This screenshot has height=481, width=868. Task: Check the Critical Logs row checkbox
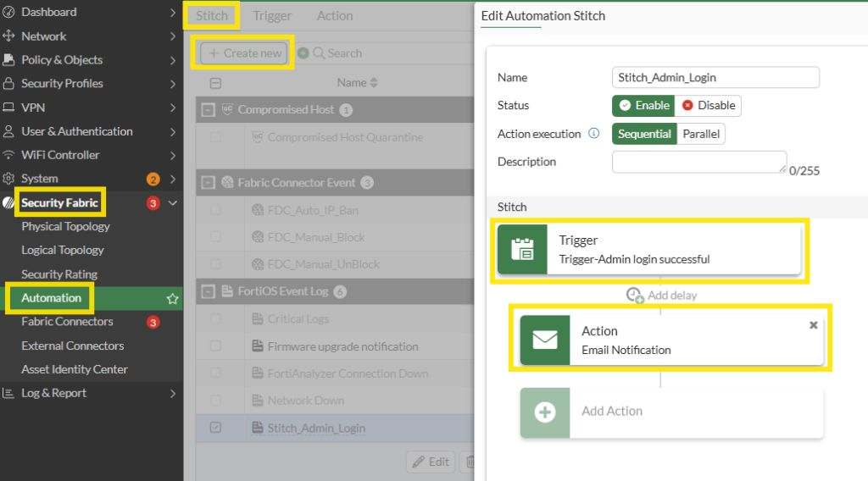point(216,319)
